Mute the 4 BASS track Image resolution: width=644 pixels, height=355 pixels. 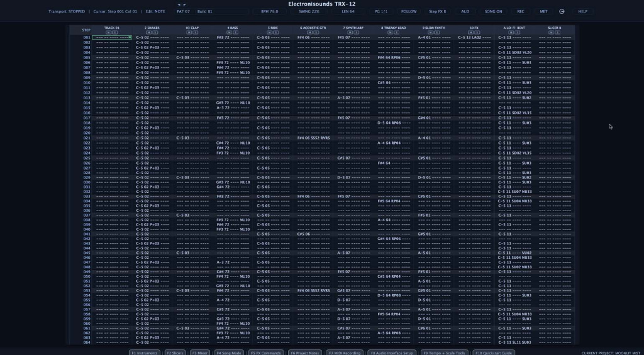click(x=230, y=32)
